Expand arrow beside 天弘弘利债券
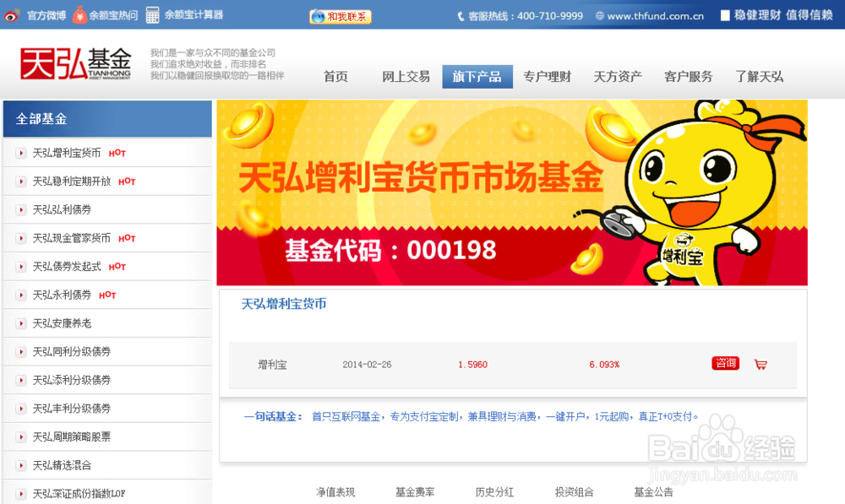 pos(20,210)
